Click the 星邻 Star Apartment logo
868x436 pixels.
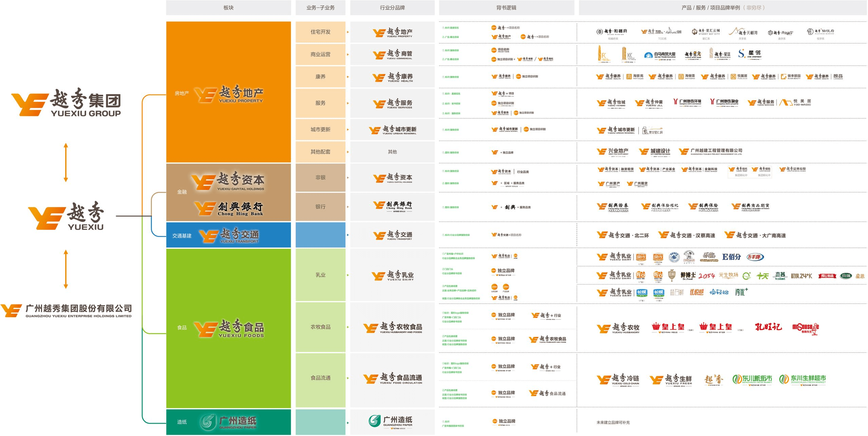(x=750, y=54)
